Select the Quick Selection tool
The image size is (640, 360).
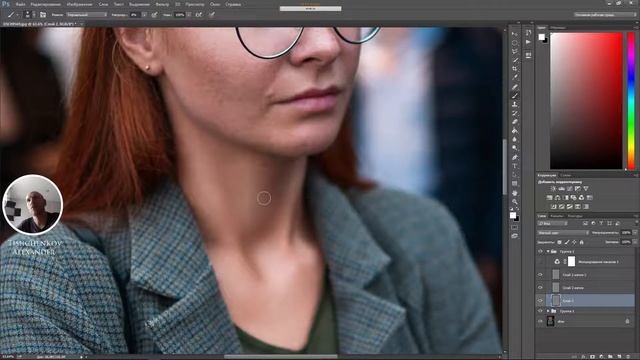click(x=515, y=60)
